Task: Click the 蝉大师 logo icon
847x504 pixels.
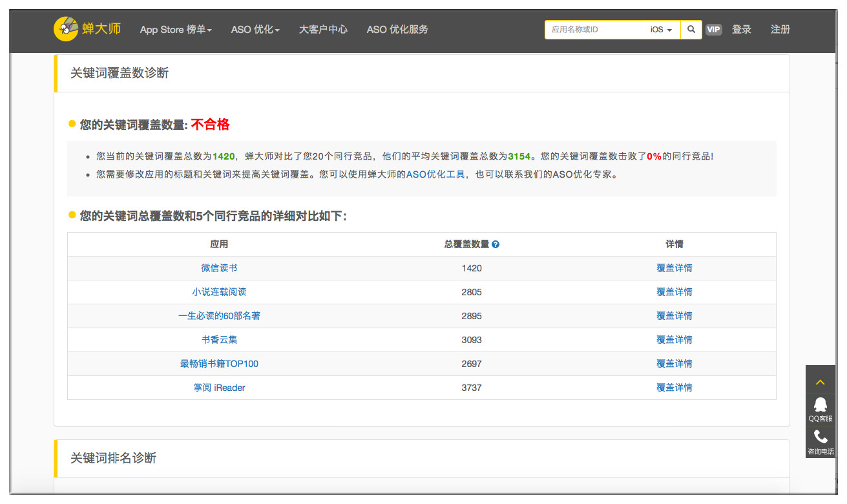Action: click(66, 29)
